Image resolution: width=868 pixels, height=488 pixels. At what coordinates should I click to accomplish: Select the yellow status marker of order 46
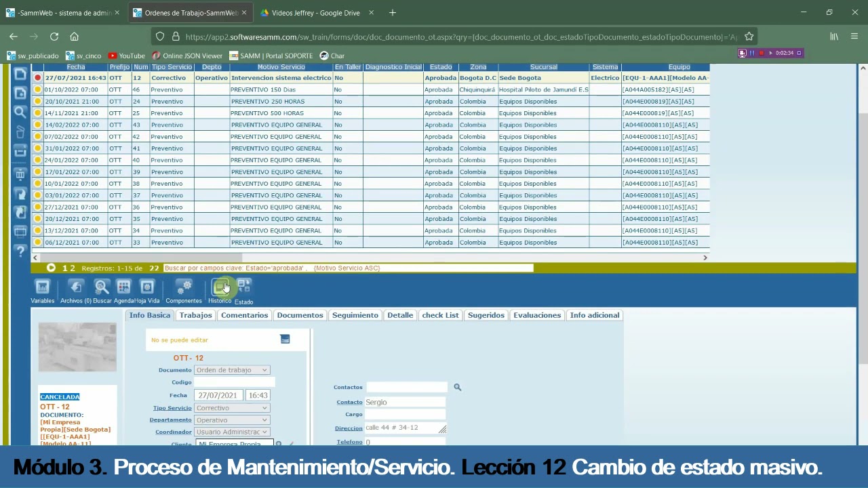(38, 89)
